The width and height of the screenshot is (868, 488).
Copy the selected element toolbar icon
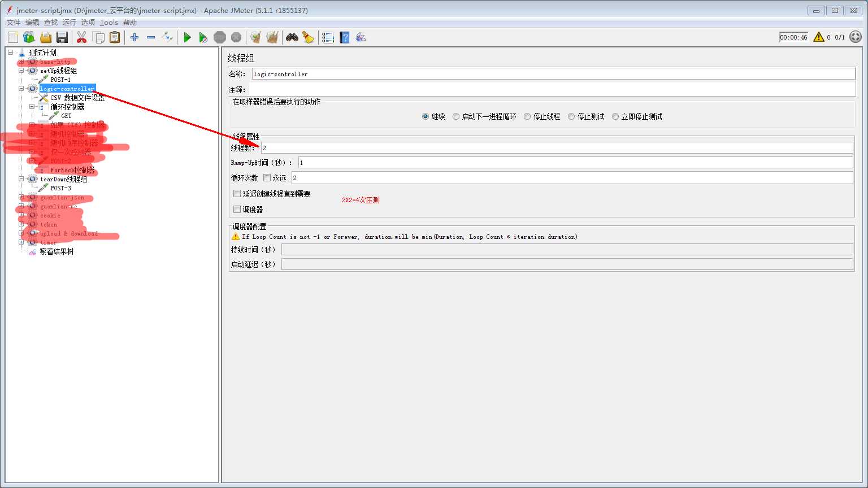[98, 37]
